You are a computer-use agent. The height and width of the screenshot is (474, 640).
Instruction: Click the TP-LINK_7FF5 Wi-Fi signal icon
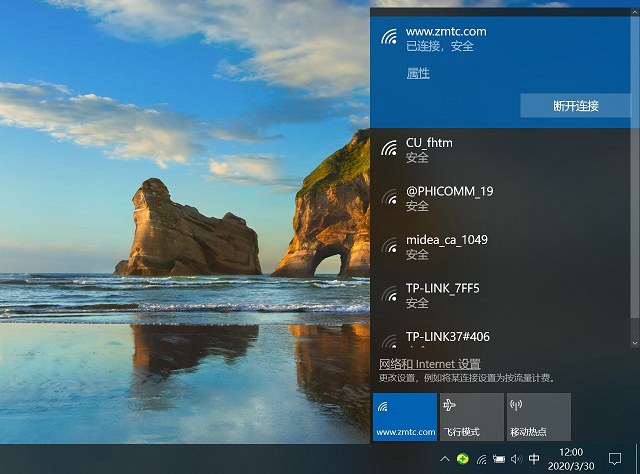(x=389, y=294)
